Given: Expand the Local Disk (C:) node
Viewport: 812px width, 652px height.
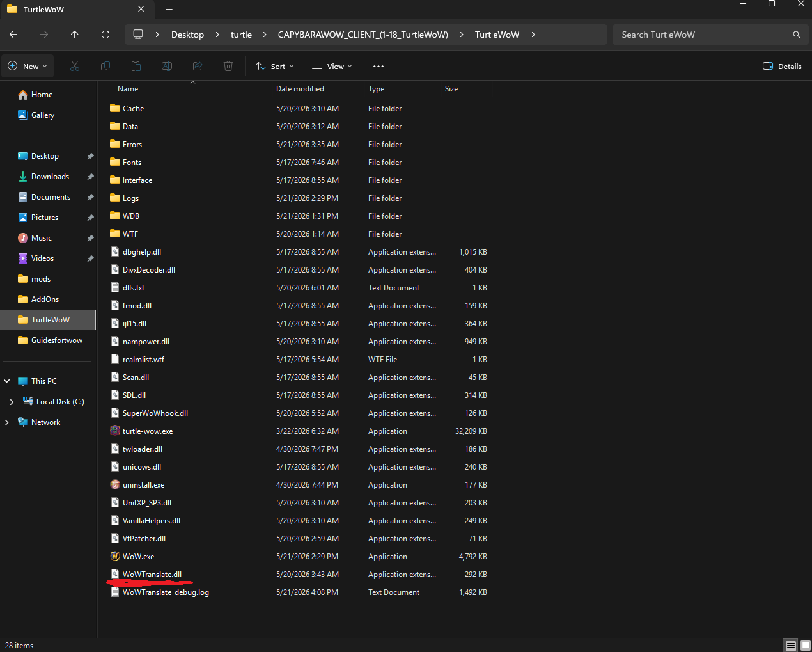Looking at the screenshot, I should pyautogui.click(x=12, y=402).
